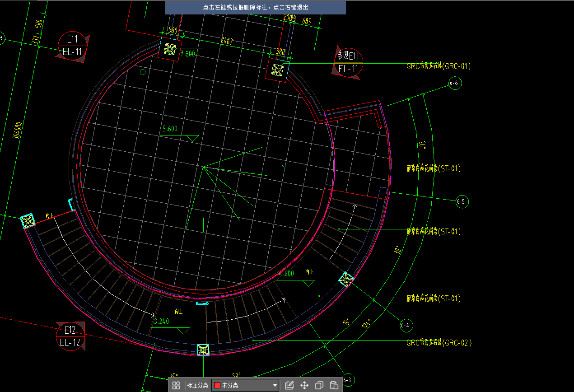Select the 30° angle dimension
The height and width of the screenshot is (392, 574).
(397, 249)
